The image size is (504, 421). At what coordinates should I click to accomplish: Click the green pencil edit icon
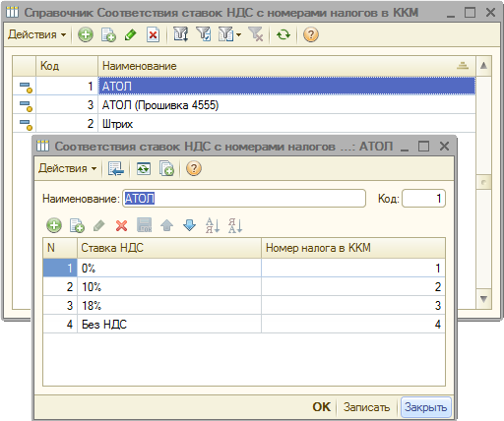click(130, 34)
